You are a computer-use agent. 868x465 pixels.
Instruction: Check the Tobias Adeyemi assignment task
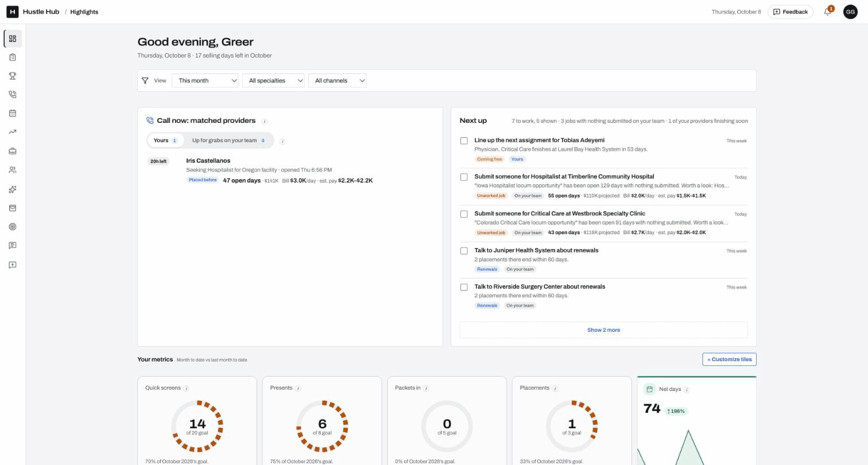click(464, 141)
